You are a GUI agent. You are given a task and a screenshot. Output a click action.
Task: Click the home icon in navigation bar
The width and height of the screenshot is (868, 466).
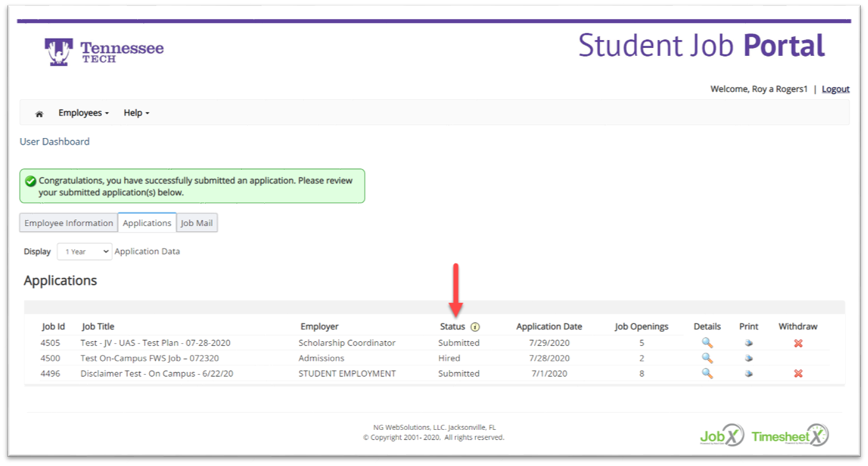pos(39,114)
